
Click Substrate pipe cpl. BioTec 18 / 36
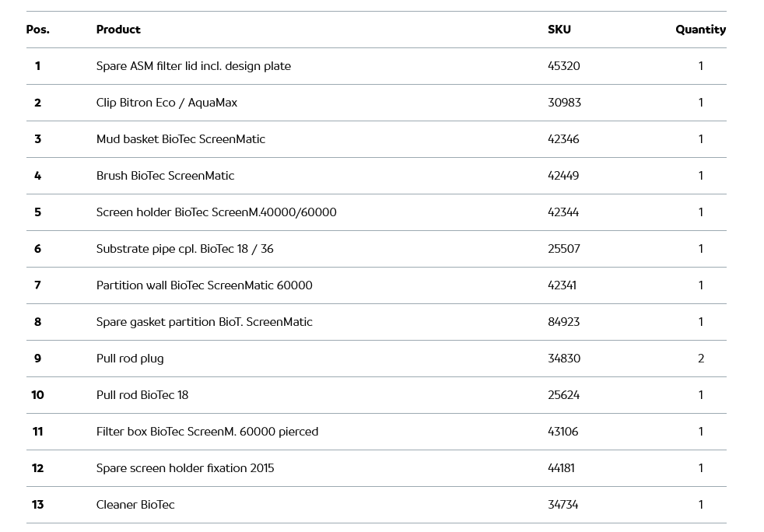(x=184, y=249)
